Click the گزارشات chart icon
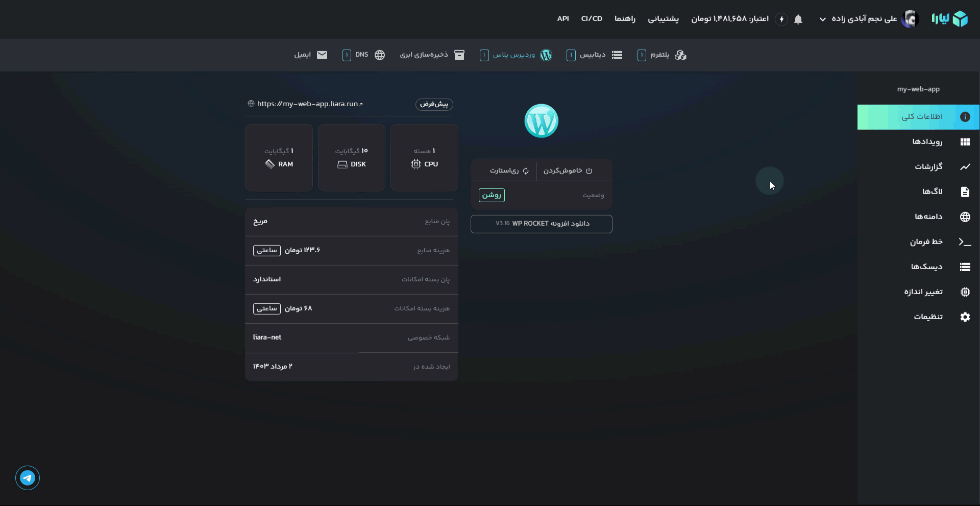 coord(965,167)
